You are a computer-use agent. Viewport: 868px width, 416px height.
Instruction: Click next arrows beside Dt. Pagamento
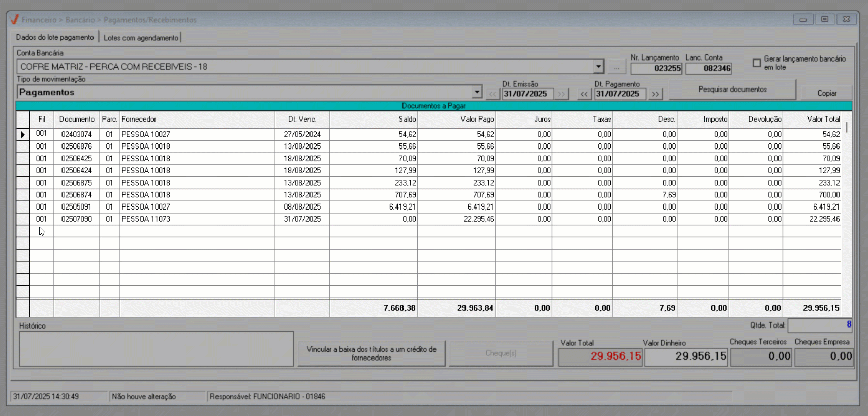click(x=655, y=94)
